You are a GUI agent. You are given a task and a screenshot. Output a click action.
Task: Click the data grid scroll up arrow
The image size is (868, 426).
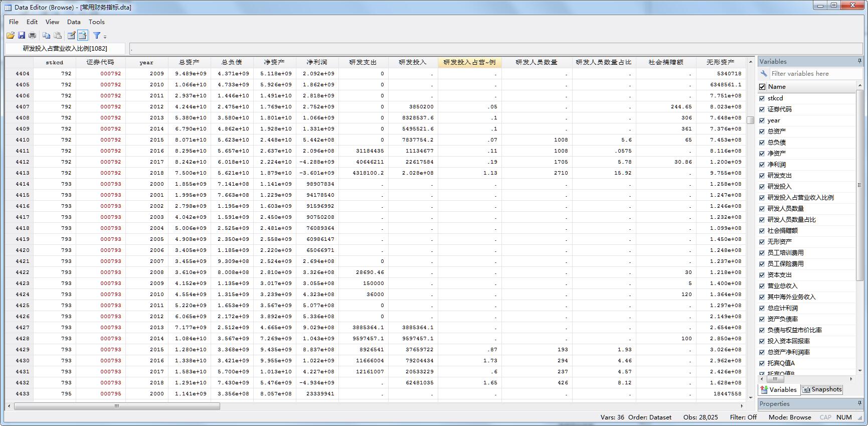[750, 62]
